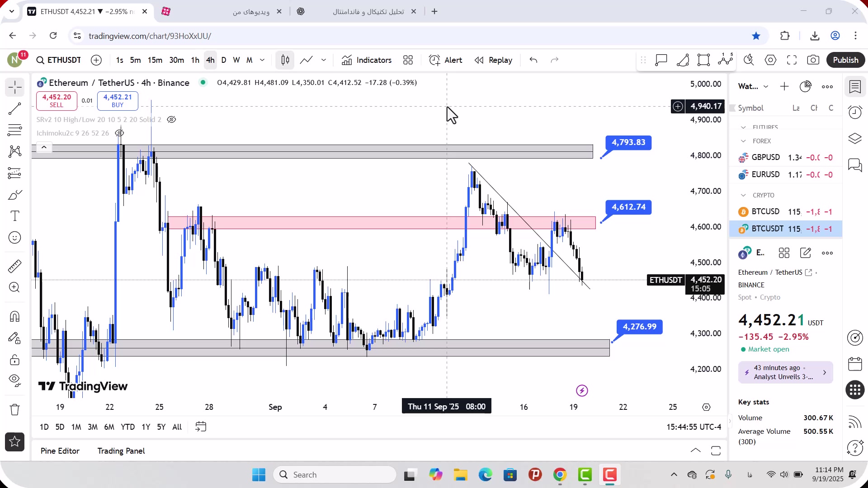Image resolution: width=868 pixels, height=488 pixels.
Task: Toggle visibility of SRv2 indicator
Action: point(171,120)
